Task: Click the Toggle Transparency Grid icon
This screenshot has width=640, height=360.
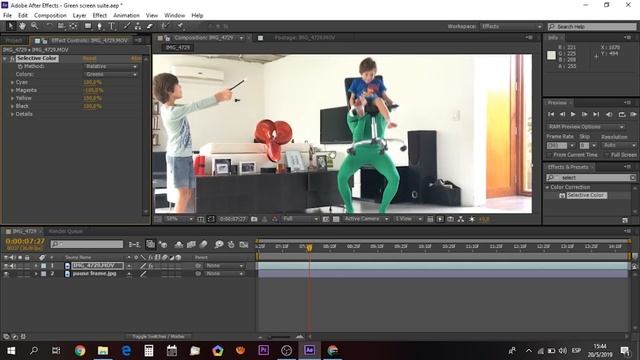Action: coord(336,219)
